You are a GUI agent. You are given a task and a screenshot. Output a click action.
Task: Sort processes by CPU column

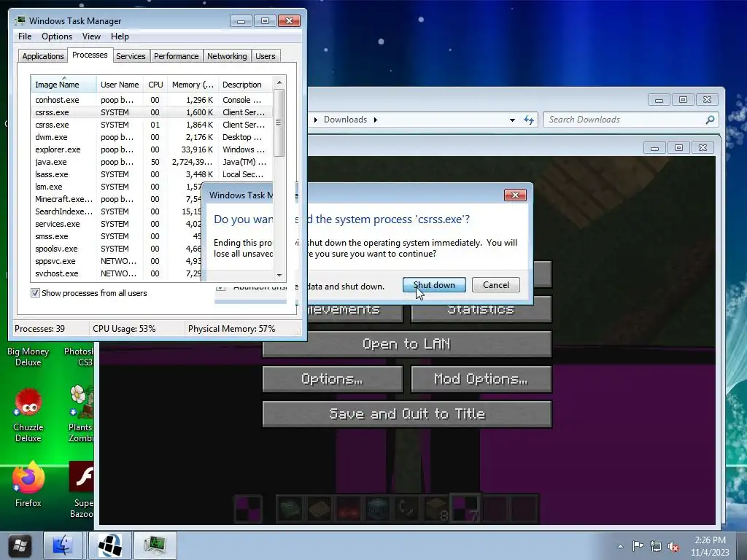155,85
